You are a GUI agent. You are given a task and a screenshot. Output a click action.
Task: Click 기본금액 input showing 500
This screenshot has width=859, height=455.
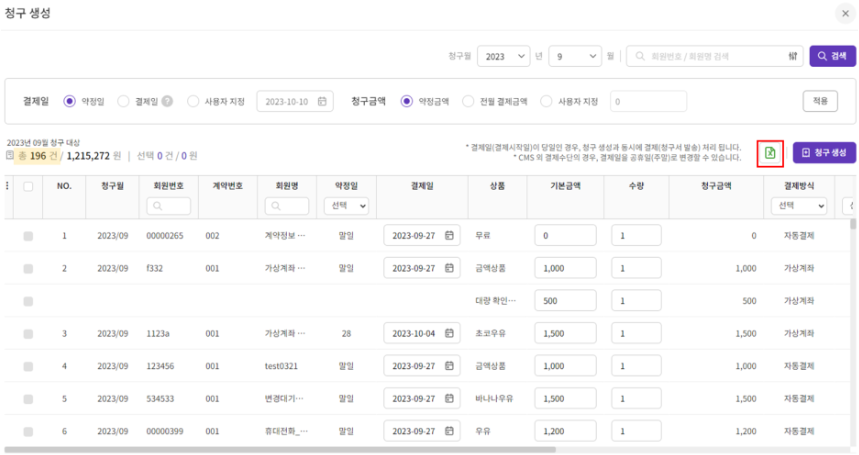pyautogui.click(x=565, y=301)
